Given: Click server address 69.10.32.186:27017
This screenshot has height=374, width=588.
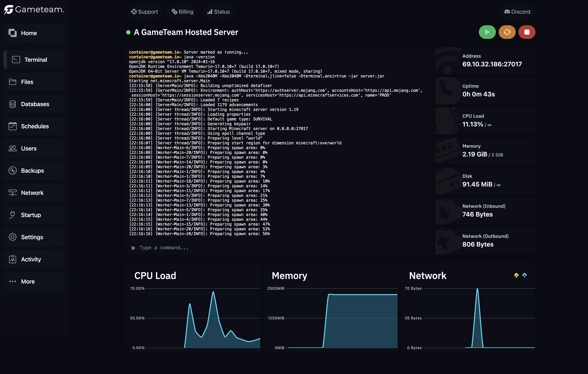Looking at the screenshot, I should (x=492, y=64).
